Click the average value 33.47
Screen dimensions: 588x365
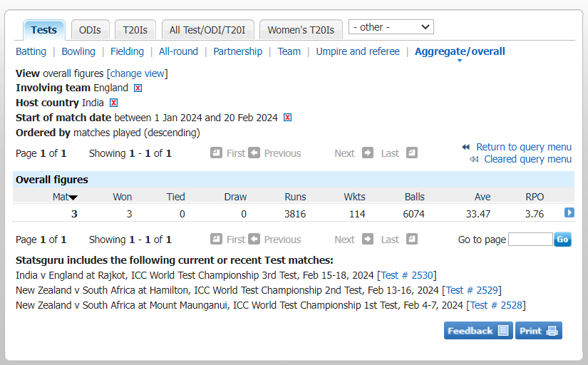(478, 214)
